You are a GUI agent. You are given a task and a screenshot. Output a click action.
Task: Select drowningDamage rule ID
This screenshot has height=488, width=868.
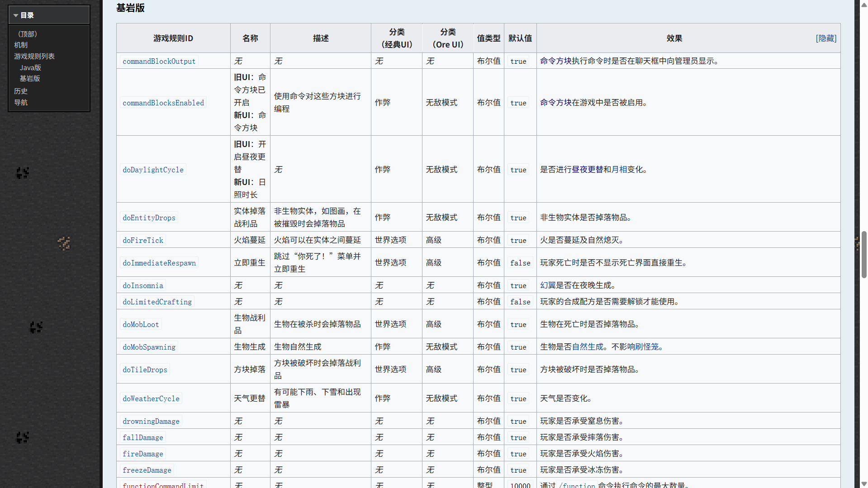[151, 421]
